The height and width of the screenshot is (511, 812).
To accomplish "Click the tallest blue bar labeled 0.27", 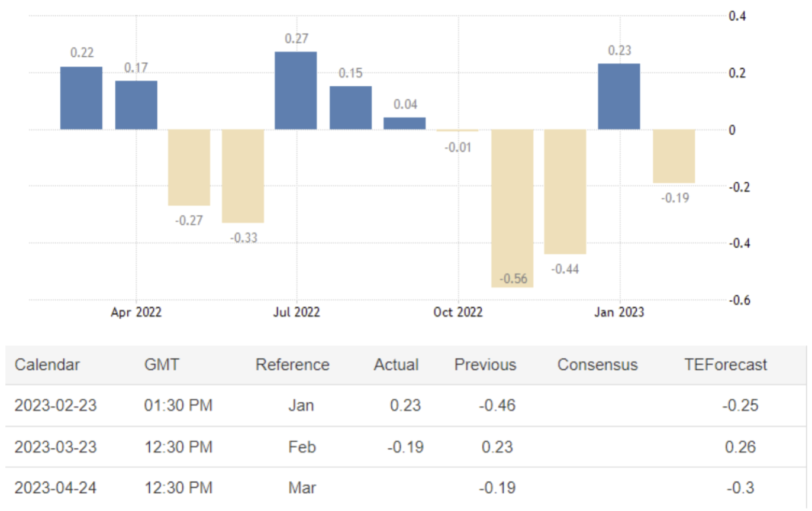I will [296, 90].
